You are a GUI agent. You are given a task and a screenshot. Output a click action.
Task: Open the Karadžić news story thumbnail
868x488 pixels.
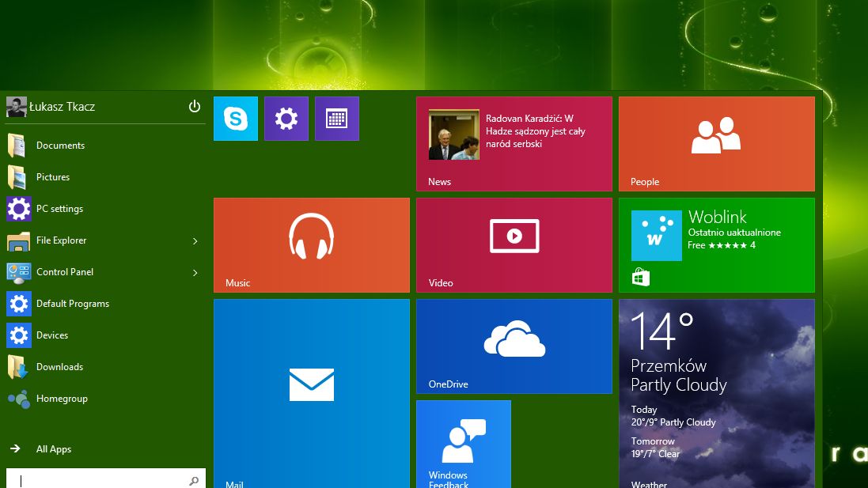[x=454, y=134]
